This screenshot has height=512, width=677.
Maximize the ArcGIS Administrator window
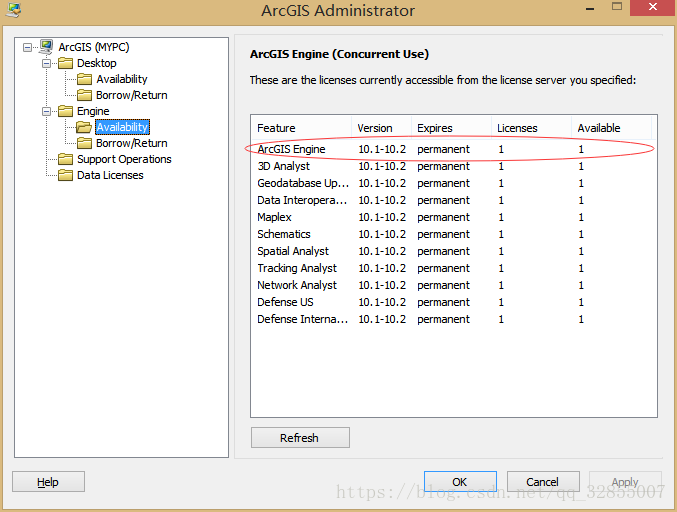pyautogui.click(x=617, y=7)
